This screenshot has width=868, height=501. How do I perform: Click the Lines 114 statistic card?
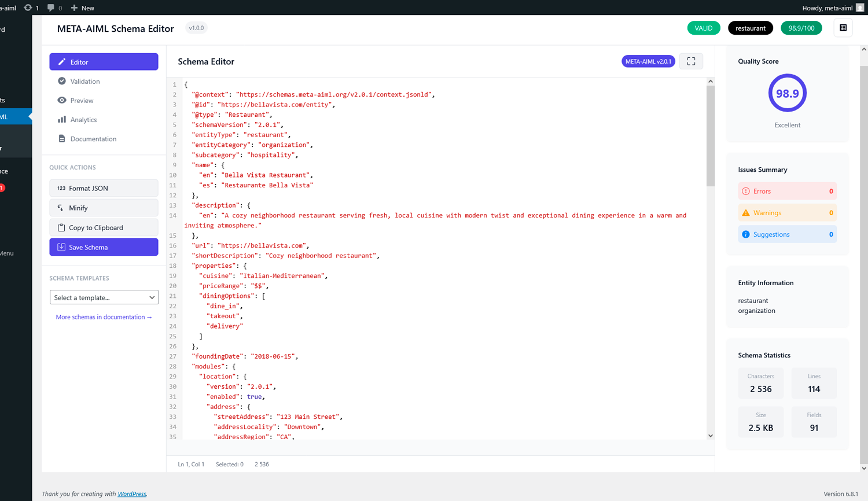click(x=814, y=384)
